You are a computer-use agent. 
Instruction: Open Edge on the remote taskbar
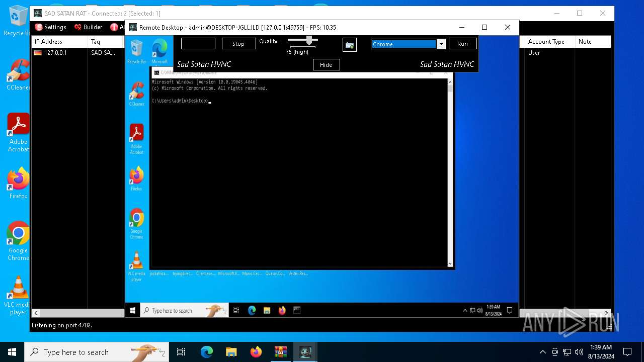pyautogui.click(x=252, y=310)
